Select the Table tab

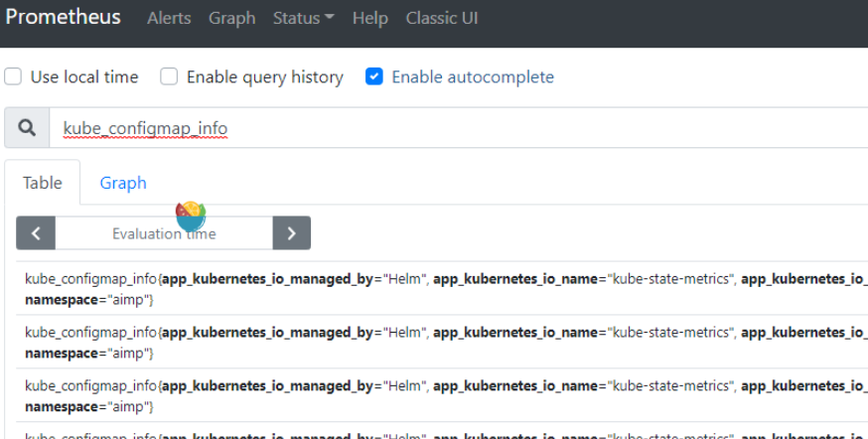(43, 183)
